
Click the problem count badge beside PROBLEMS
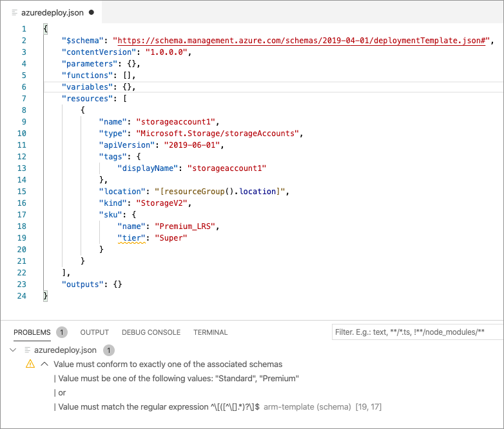[x=62, y=332]
